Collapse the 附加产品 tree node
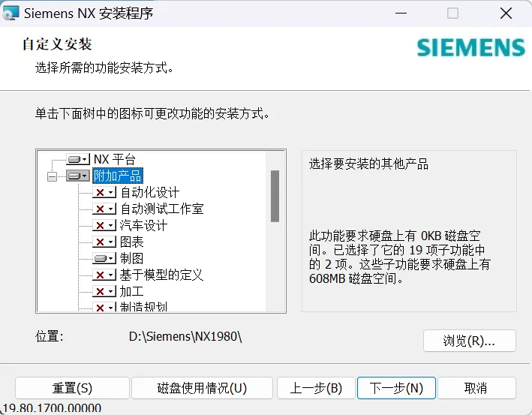 (52, 176)
